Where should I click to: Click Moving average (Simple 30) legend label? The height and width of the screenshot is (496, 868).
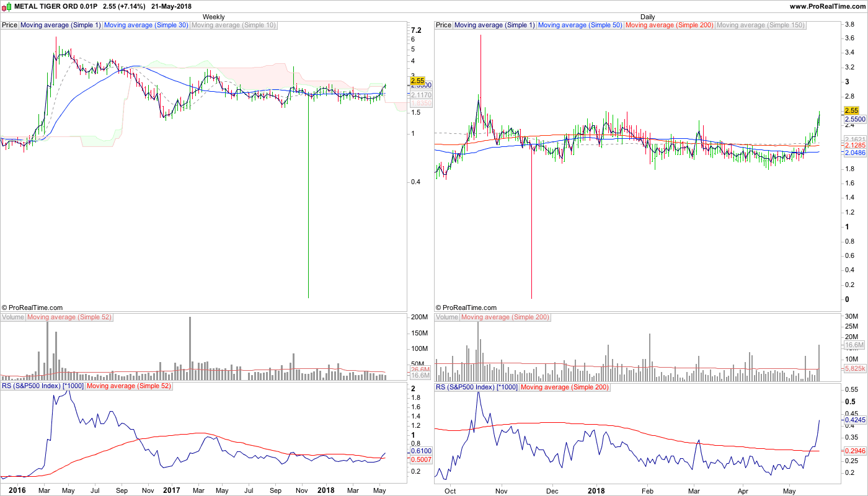click(146, 25)
